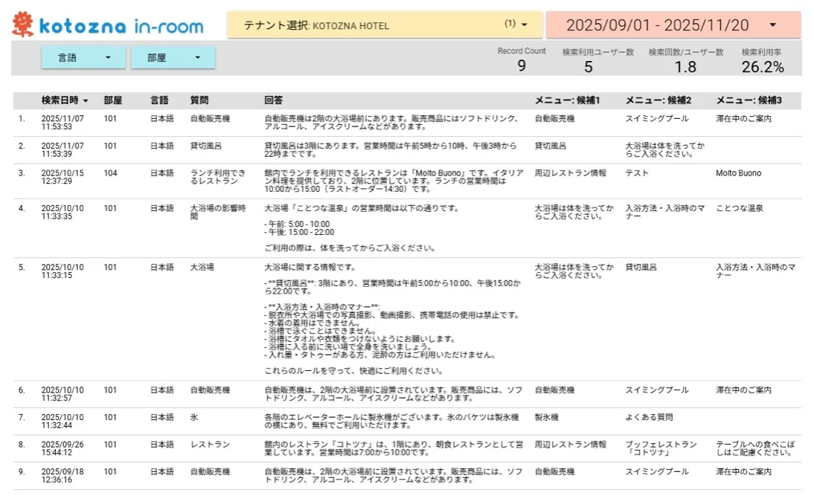Click the 検索利用率 value 26.2%
This screenshot has width=814, height=504.
tap(763, 67)
